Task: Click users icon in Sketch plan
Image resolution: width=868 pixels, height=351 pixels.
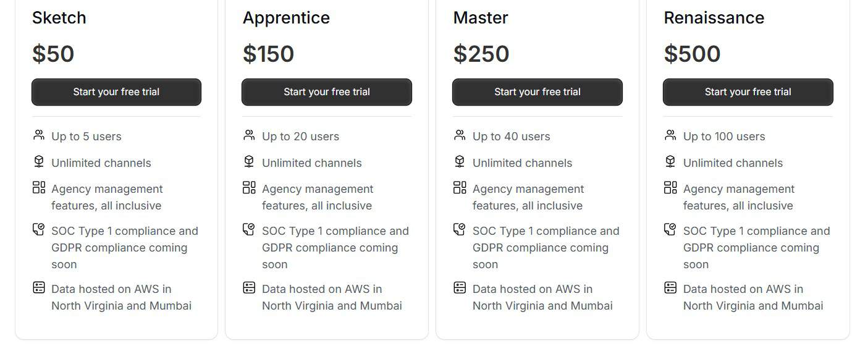Action: point(39,135)
